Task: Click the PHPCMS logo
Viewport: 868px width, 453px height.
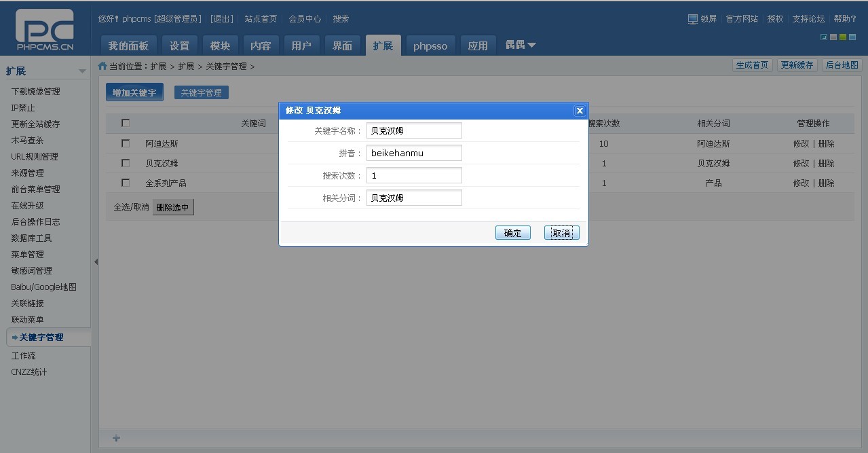Action: click(45, 30)
